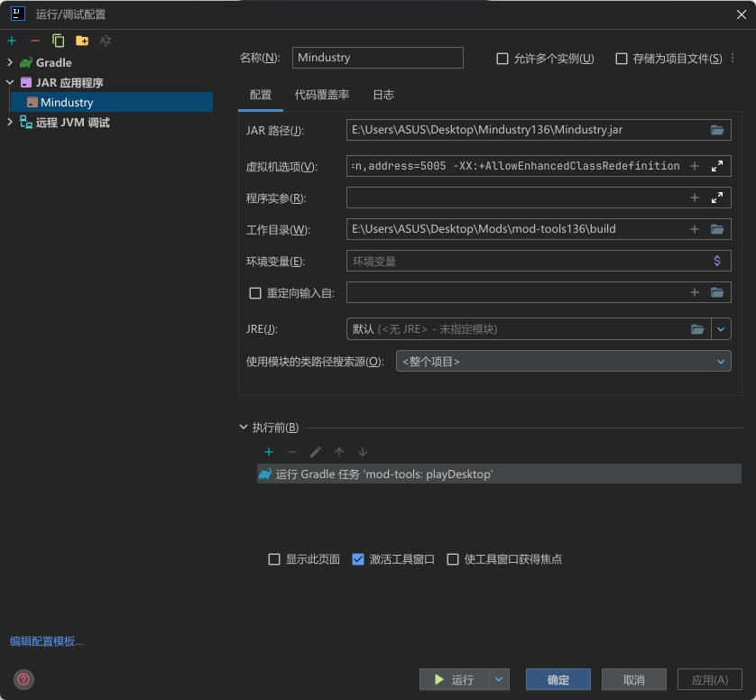Remove selected configuration with minus icon
This screenshot has width=756, height=700.
[34, 41]
